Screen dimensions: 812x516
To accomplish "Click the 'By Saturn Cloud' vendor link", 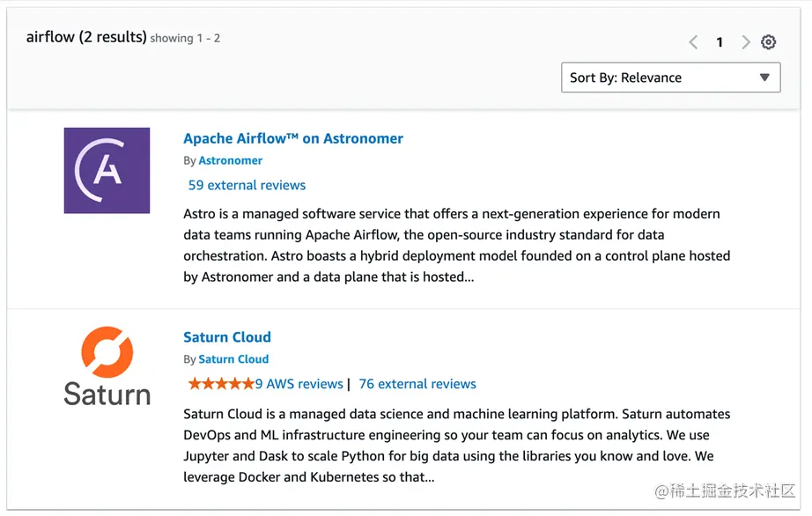I will click(233, 359).
